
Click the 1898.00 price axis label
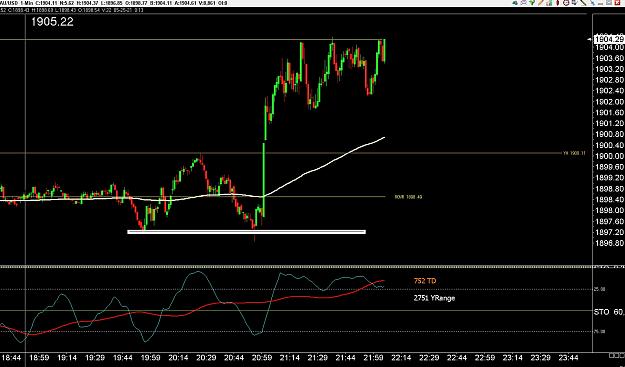pyautogui.click(x=609, y=210)
